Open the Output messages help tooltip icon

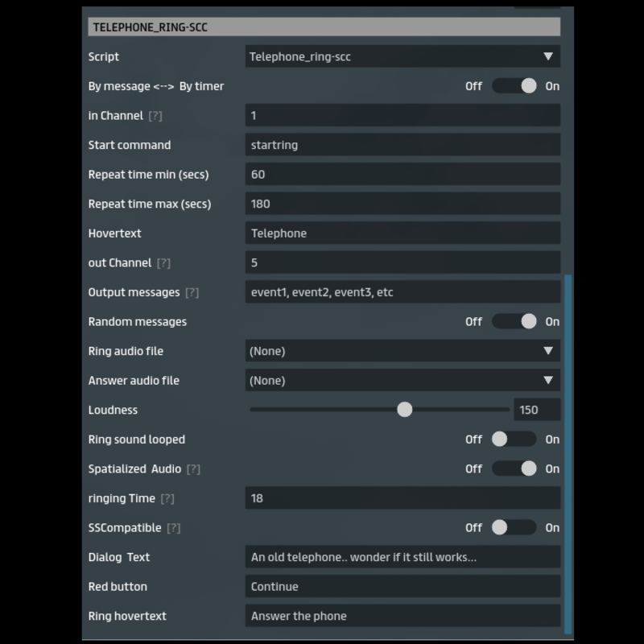(x=192, y=292)
